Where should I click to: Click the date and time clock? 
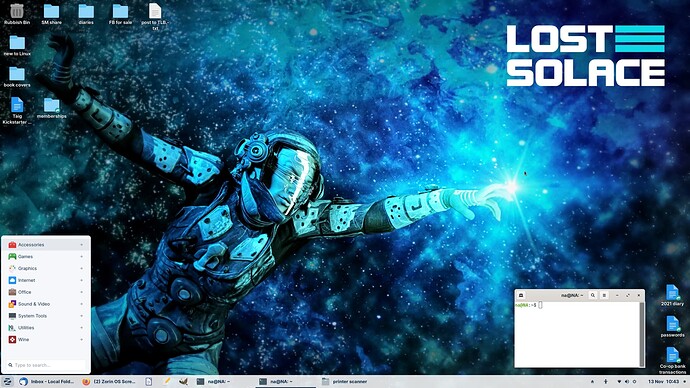663,381
